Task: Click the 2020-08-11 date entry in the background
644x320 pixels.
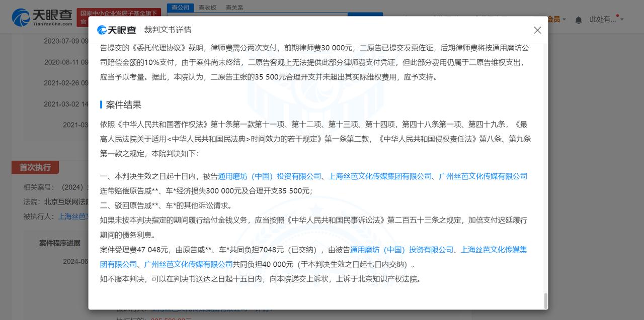Action: point(66,62)
